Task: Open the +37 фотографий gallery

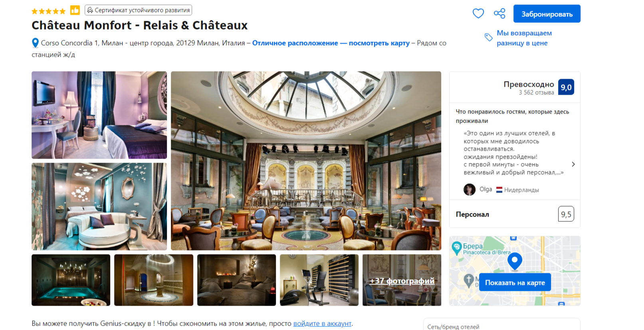Action: point(402,280)
